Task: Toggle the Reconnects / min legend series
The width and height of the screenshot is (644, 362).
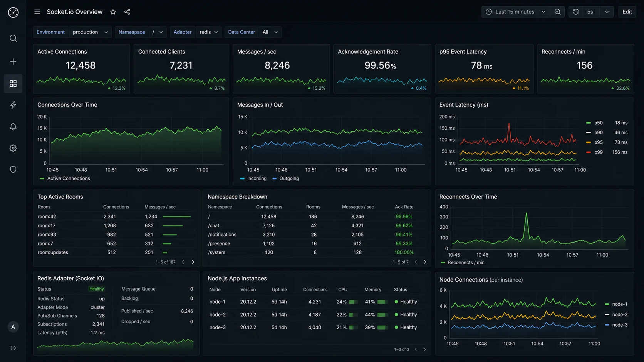Action: pyautogui.click(x=463, y=263)
